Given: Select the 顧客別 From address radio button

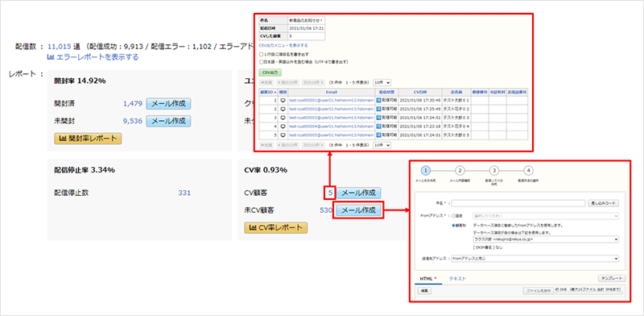Looking at the screenshot, I should [x=453, y=226].
